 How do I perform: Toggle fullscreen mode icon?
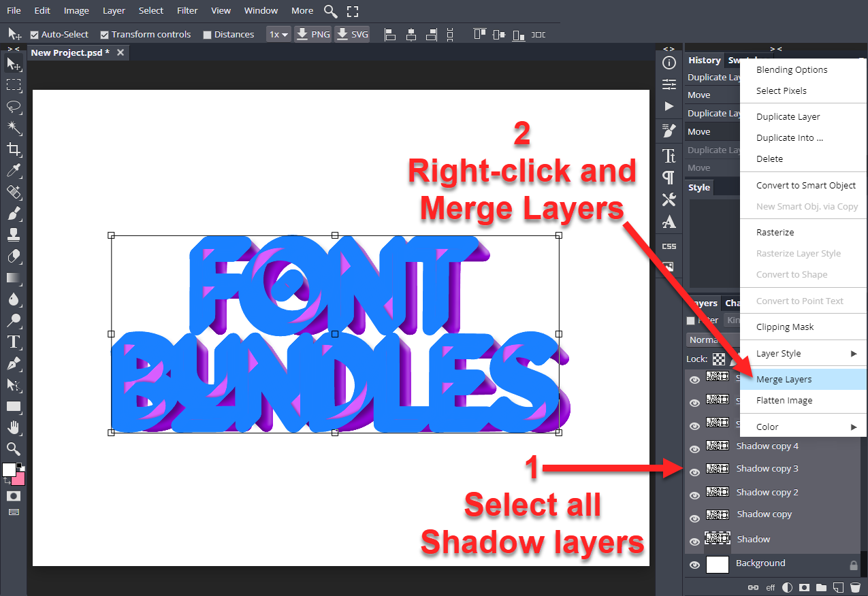[x=353, y=11]
